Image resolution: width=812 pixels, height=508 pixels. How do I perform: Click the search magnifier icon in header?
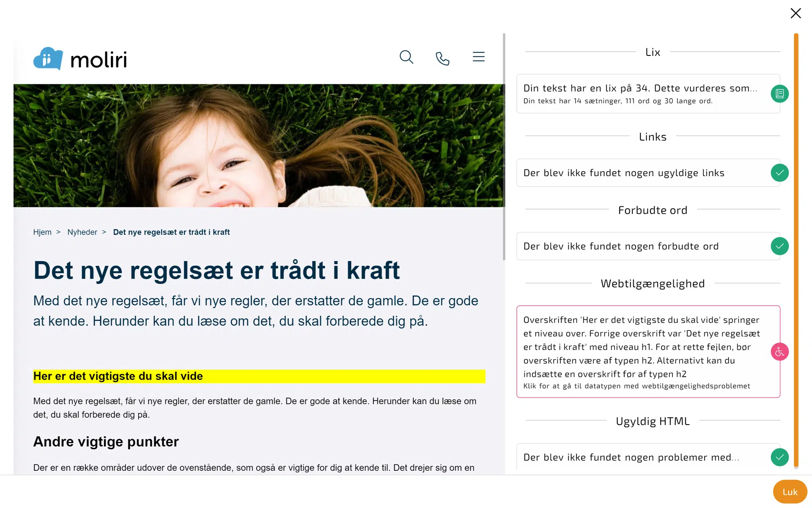[406, 57]
